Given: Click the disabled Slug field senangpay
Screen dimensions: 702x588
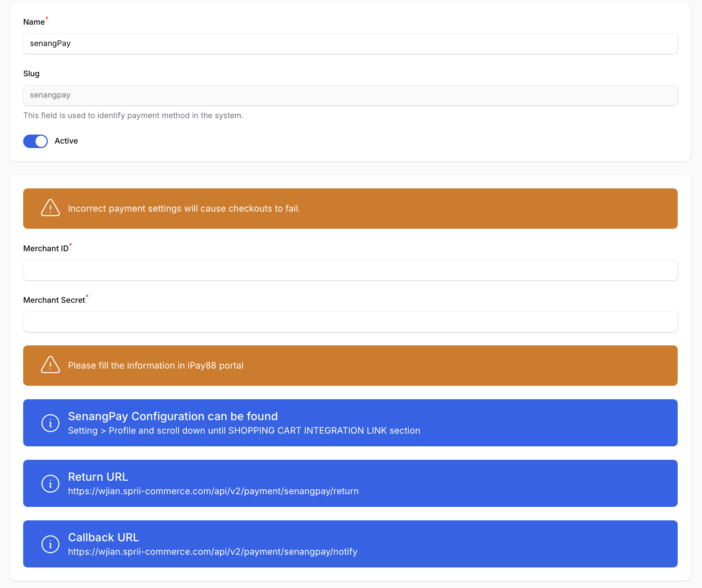Looking at the screenshot, I should click(x=350, y=95).
